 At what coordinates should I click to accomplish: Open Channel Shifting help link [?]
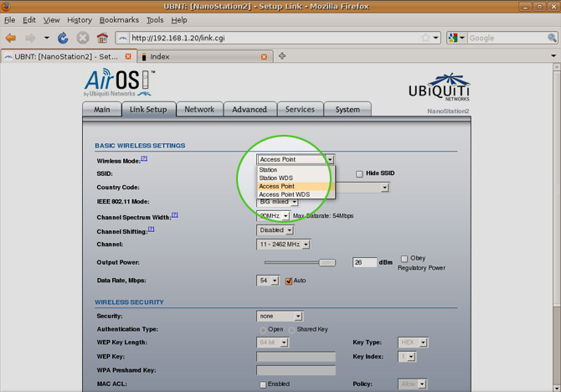pyautogui.click(x=152, y=230)
